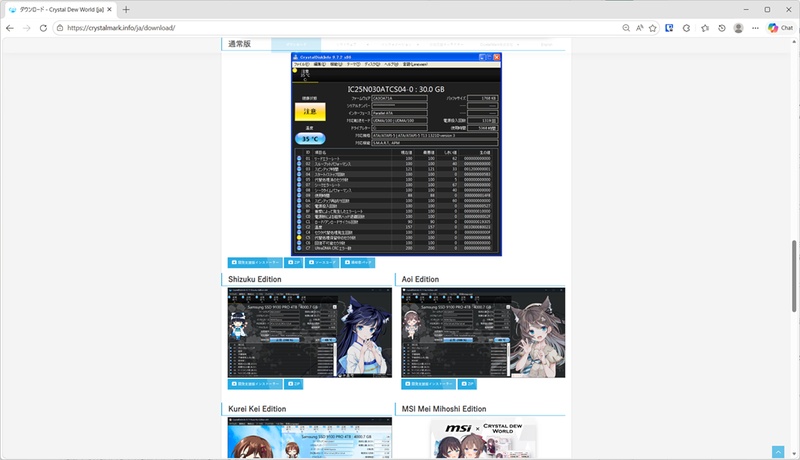Click the Shizuku Edition heading

[255, 279]
